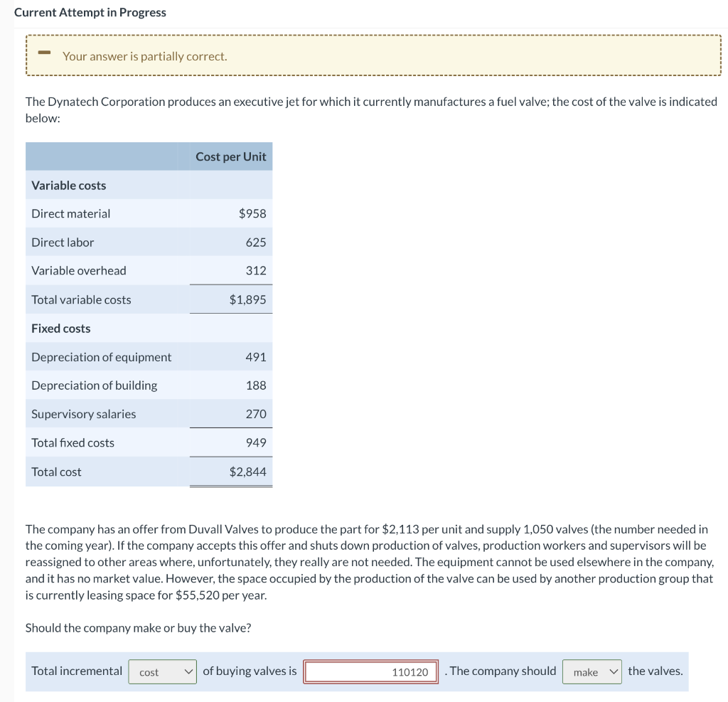
Task: Click the 'Variable costs' section label
Action: (69, 186)
